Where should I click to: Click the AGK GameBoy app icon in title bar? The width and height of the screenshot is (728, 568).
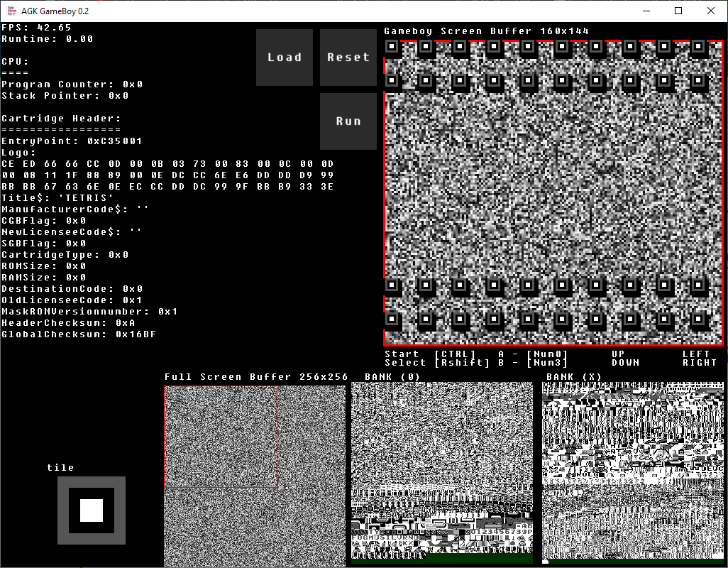tap(11, 11)
